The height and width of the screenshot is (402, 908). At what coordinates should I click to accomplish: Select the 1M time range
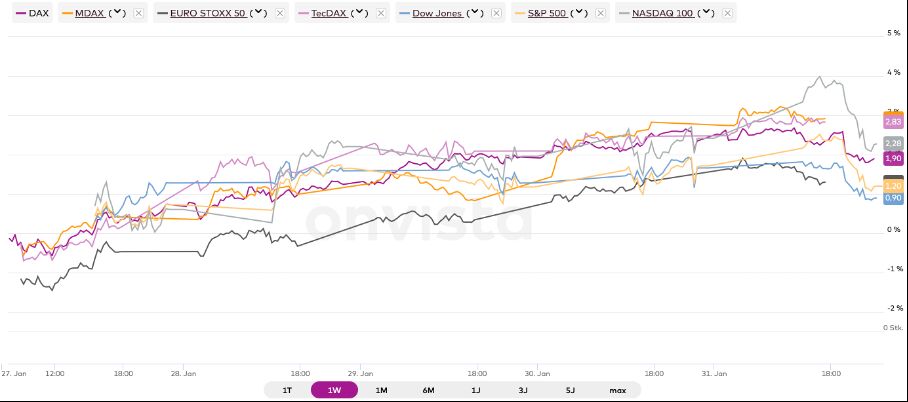click(381, 390)
